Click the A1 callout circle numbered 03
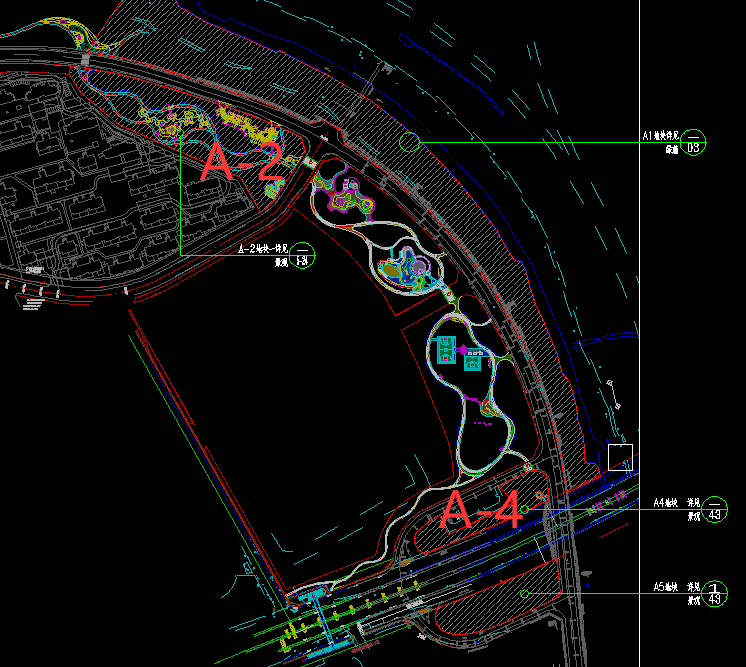Viewport: 746px width, 667px height. (x=694, y=142)
